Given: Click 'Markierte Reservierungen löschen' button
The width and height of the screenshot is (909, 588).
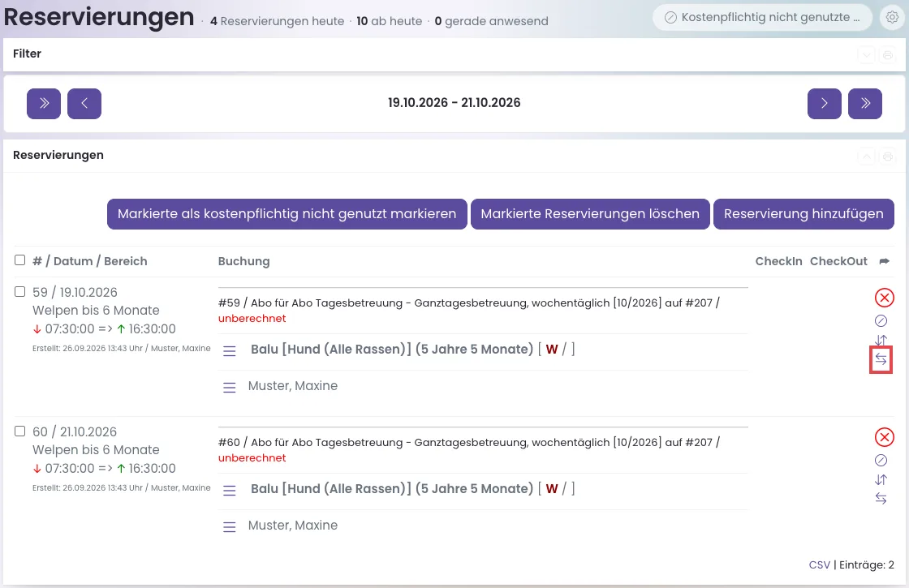Looking at the screenshot, I should [x=590, y=214].
